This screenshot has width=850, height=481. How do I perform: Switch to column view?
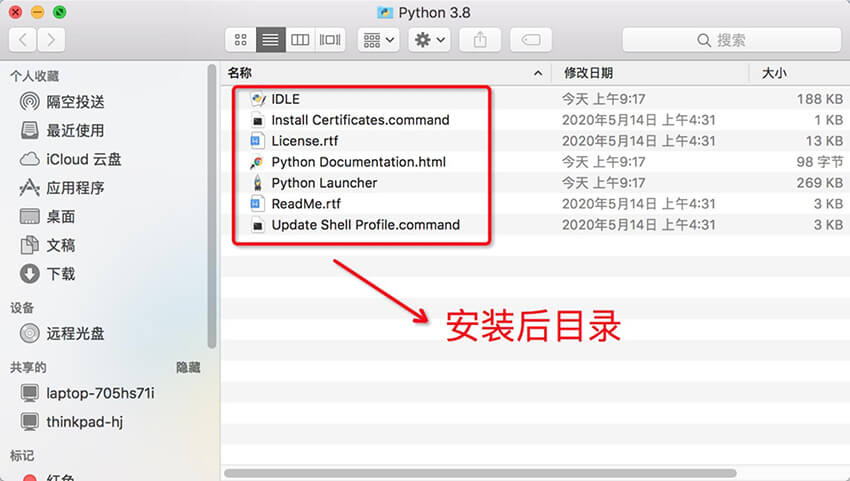(x=300, y=40)
